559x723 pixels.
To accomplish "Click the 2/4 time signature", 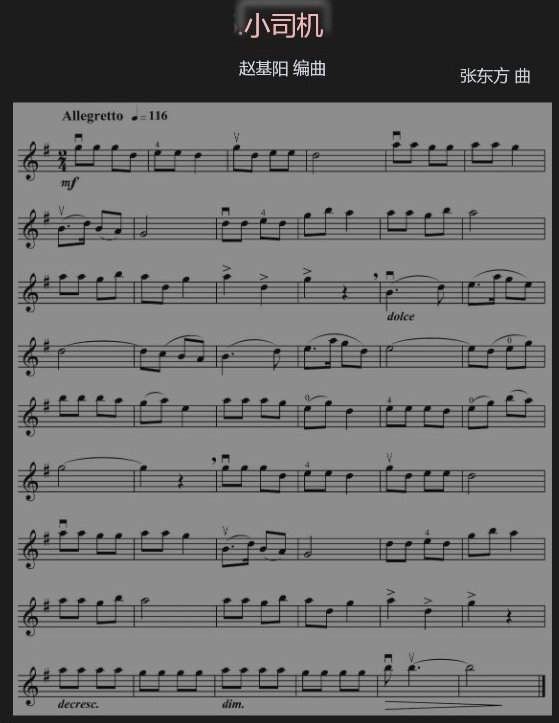I will click(61, 160).
